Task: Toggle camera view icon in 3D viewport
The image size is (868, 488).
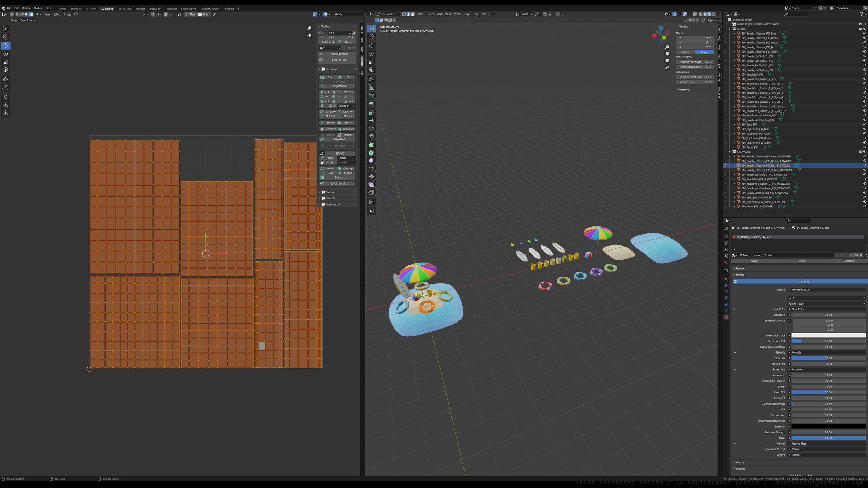Action: [x=667, y=61]
